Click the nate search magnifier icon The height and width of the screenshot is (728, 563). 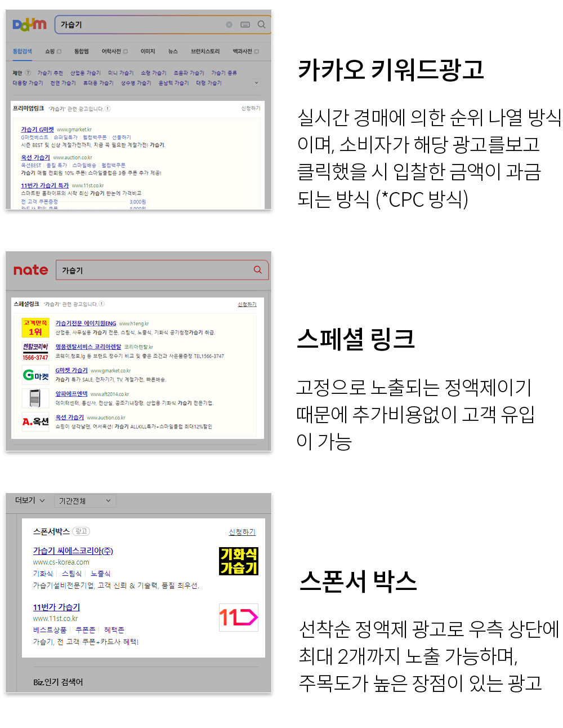[x=258, y=270]
